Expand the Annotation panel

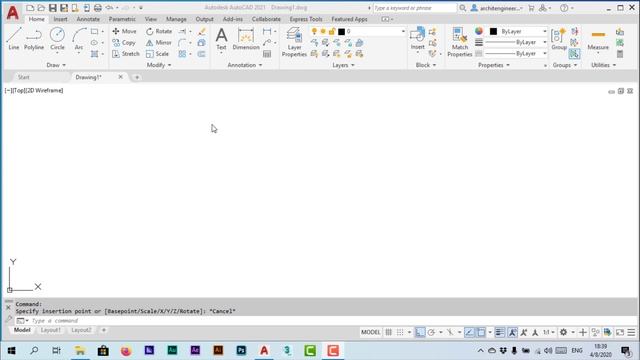point(244,65)
